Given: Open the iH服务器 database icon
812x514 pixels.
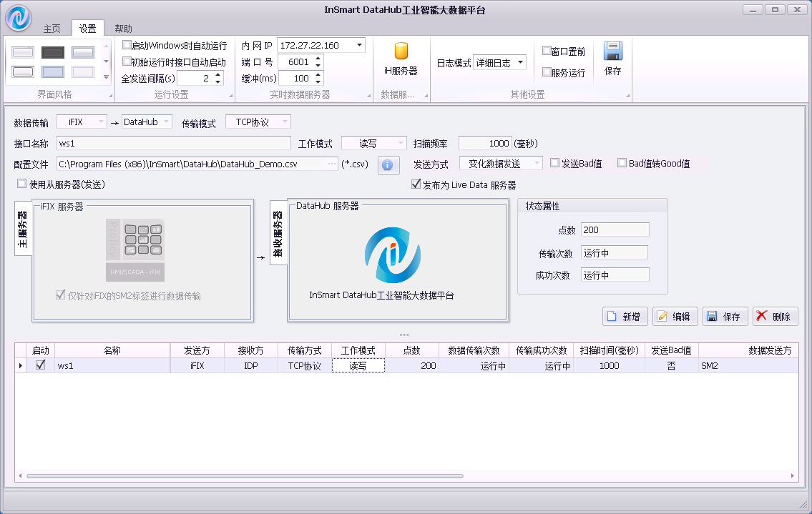Looking at the screenshot, I should click(x=401, y=51).
